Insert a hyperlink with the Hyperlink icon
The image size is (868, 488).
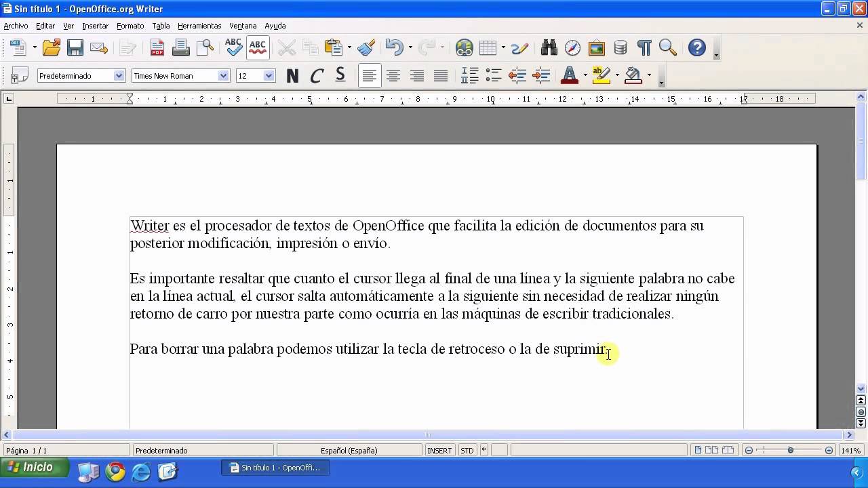(465, 47)
